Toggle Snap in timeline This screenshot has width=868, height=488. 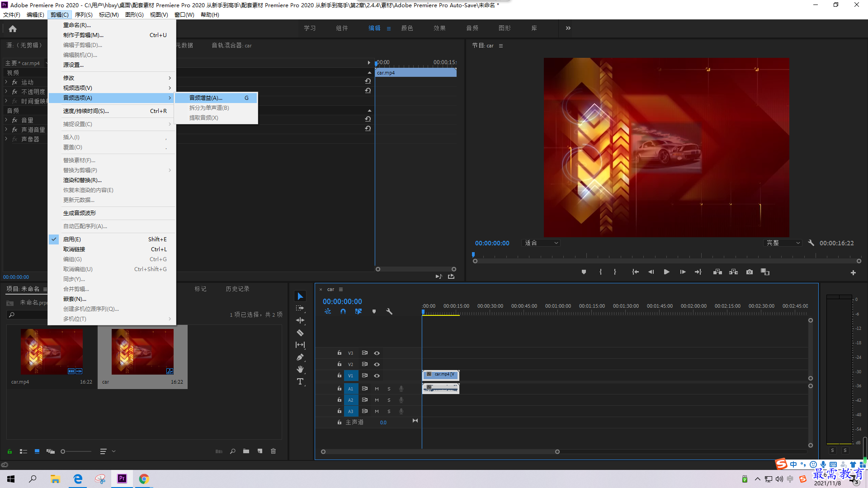(343, 311)
